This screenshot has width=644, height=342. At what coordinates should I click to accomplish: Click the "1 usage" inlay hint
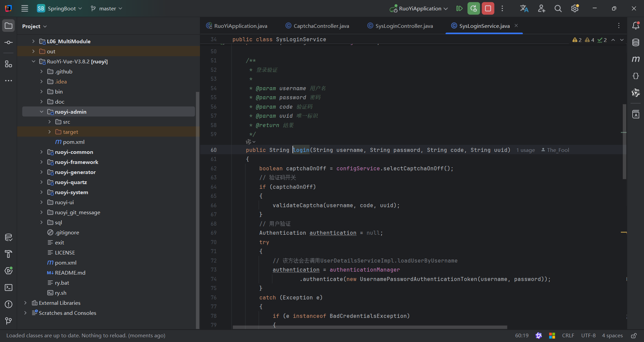526,150
